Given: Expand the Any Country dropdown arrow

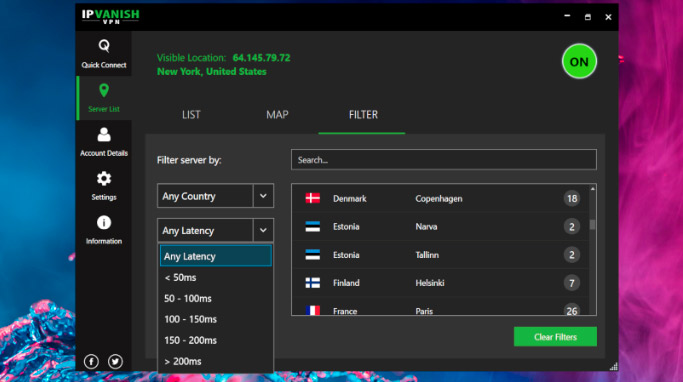Looking at the screenshot, I should point(263,196).
